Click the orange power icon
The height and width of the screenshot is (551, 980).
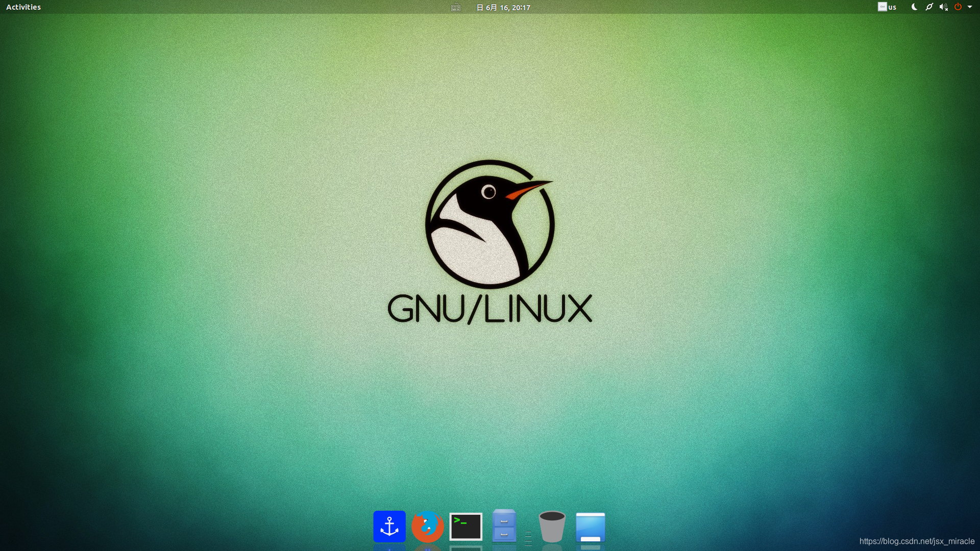pos(958,7)
